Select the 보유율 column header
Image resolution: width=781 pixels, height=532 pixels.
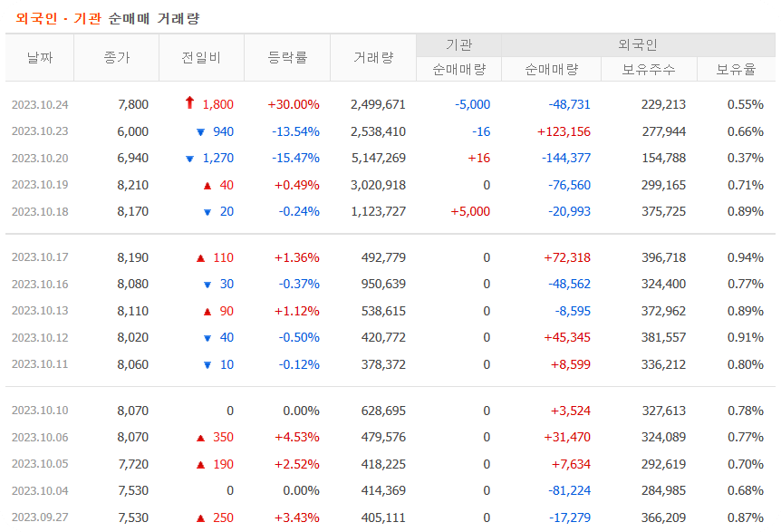coord(736,68)
